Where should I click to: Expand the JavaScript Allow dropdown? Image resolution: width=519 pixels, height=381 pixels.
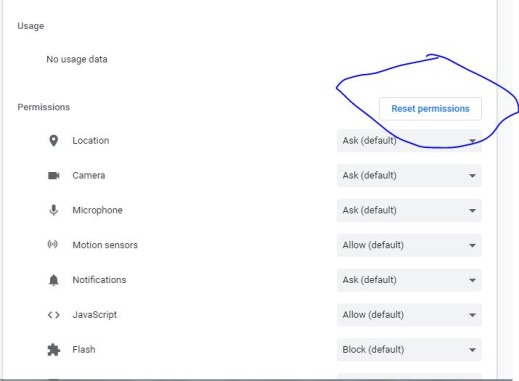coord(409,315)
